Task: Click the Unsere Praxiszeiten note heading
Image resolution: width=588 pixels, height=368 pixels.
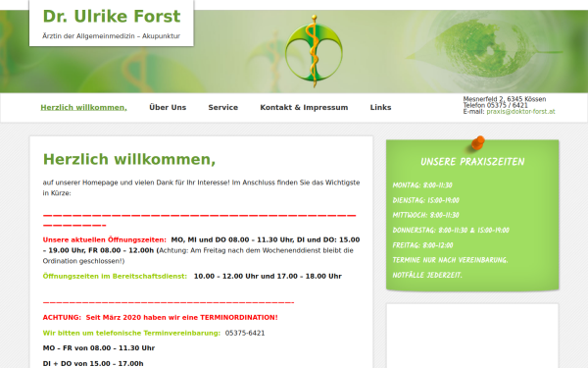Action: 472,162
